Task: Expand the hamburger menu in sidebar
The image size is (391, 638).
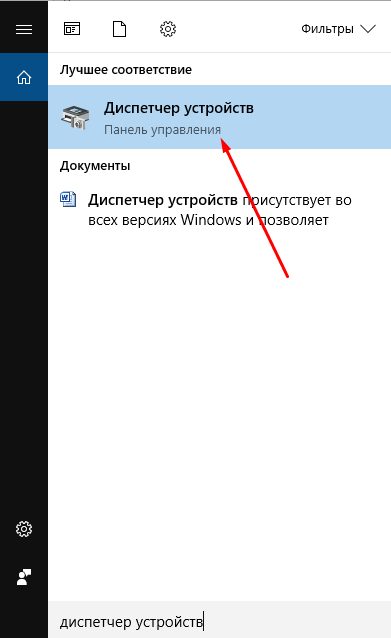Action: click(x=24, y=29)
